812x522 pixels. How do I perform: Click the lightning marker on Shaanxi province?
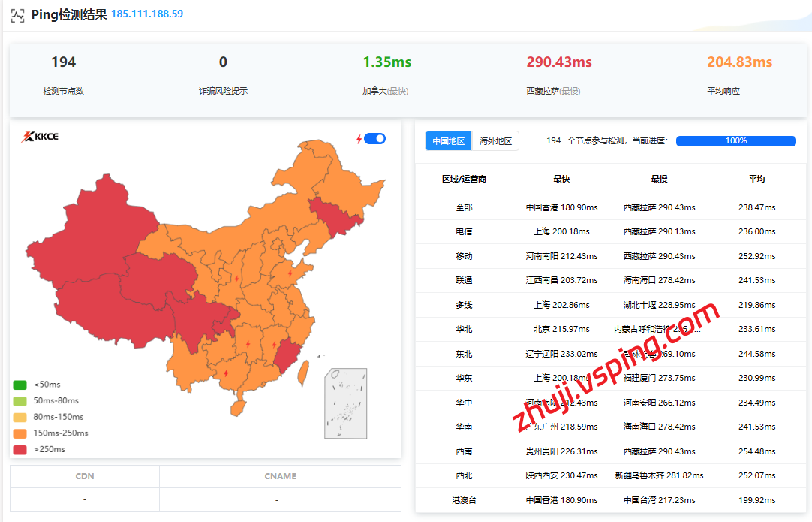point(237,279)
